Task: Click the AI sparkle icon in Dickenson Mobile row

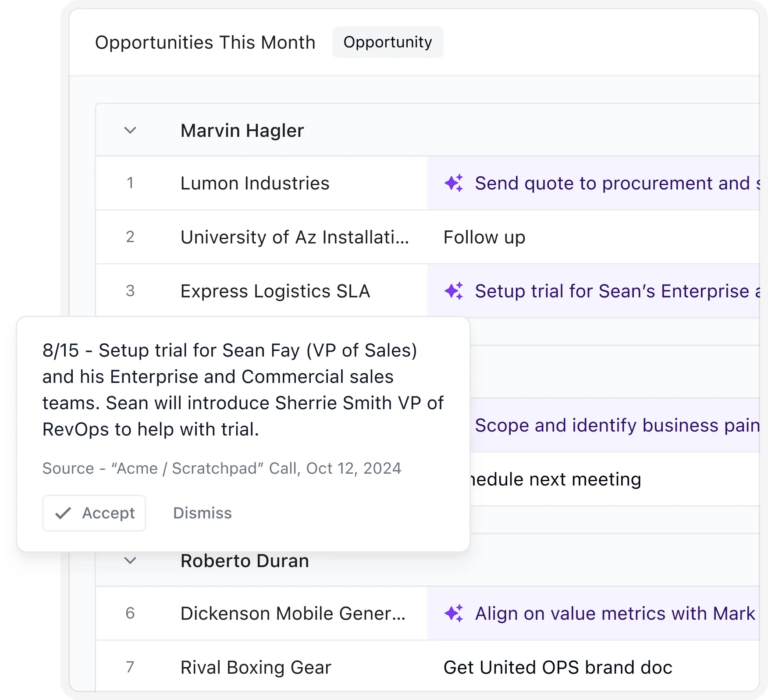Action: (454, 613)
